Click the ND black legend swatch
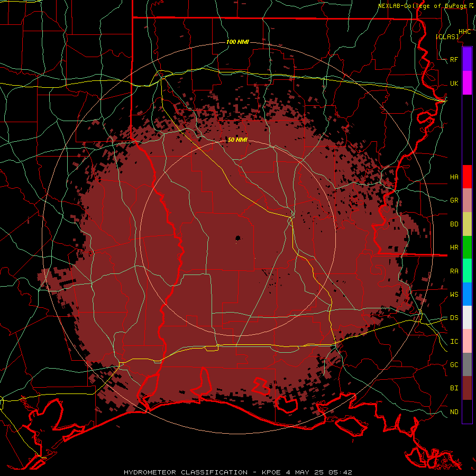Image resolution: width=476 pixels, height=476 pixels. (x=467, y=411)
